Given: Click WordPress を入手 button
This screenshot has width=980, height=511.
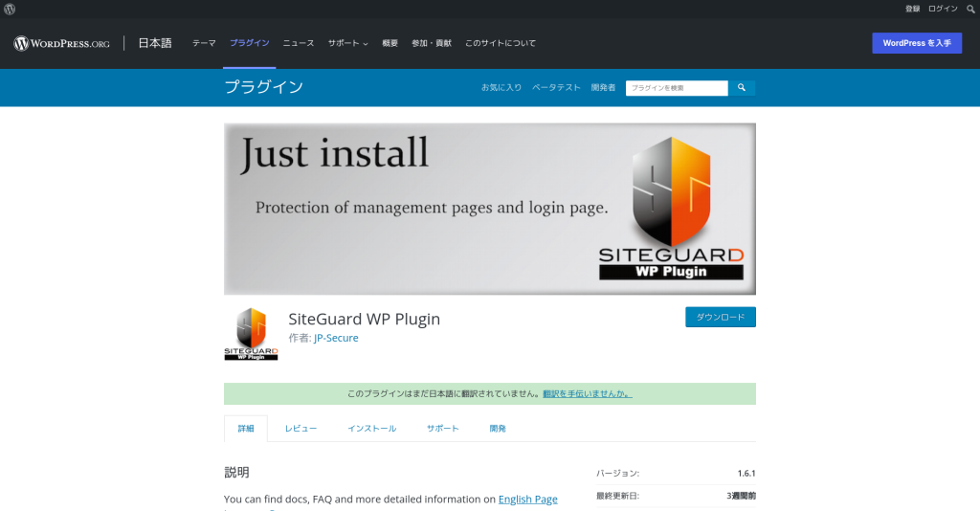Looking at the screenshot, I should pos(917,43).
